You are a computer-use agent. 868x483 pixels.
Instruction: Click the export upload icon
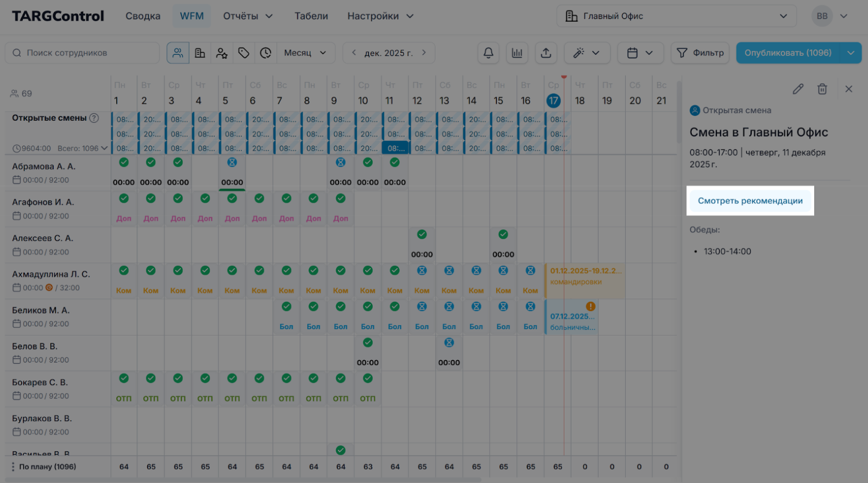tap(546, 53)
